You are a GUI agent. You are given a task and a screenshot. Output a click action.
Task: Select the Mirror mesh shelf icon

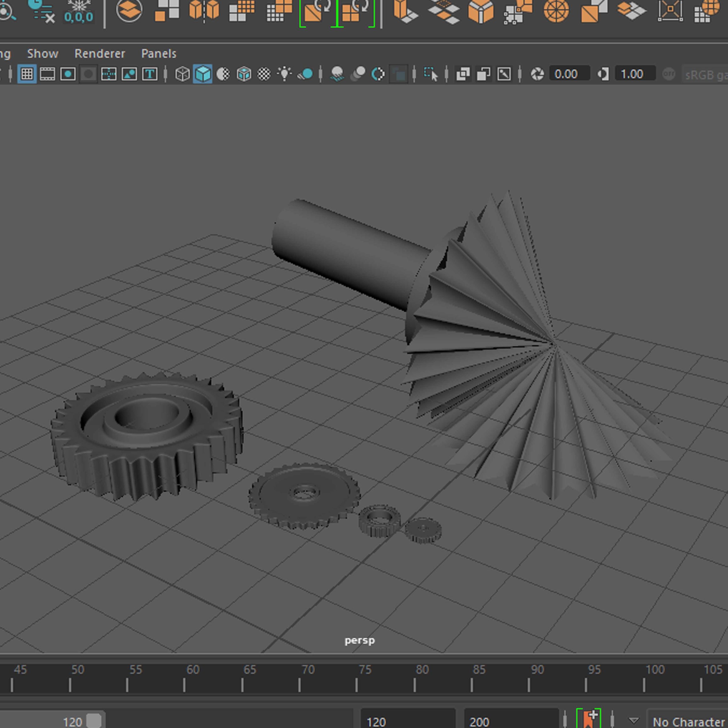pyautogui.click(x=204, y=11)
